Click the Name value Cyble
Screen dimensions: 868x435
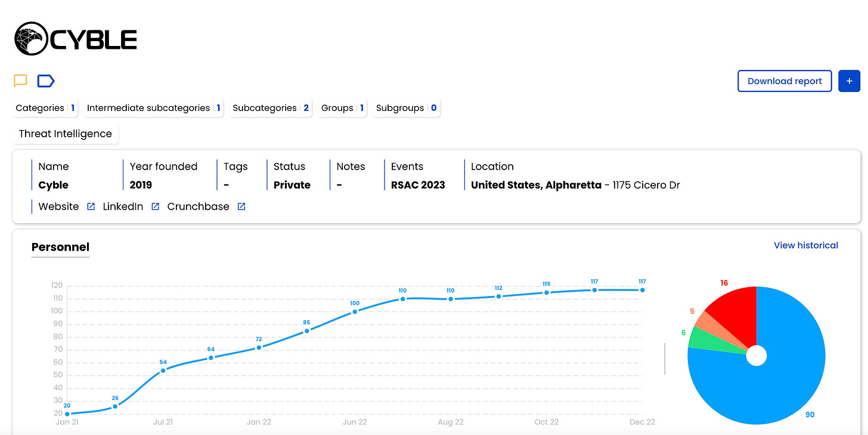tap(54, 185)
